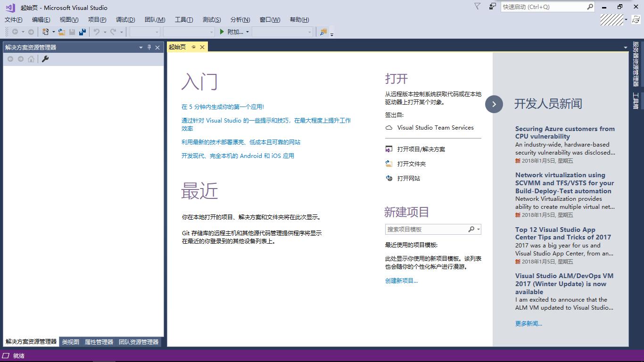
Task: Open link 利用最新的技术部署漂亮、低成本且可靠的网站
Action: pyautogui.click(x=241, y=142)
